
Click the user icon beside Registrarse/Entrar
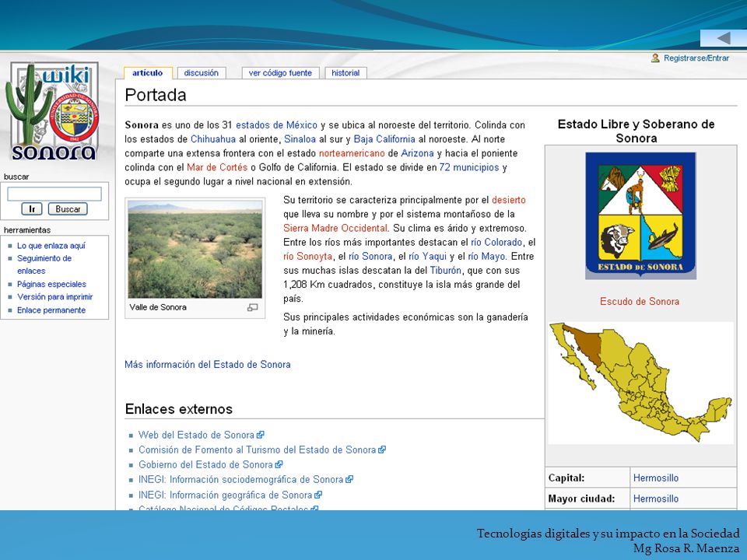pyautogui.click(x=655, y=58)
